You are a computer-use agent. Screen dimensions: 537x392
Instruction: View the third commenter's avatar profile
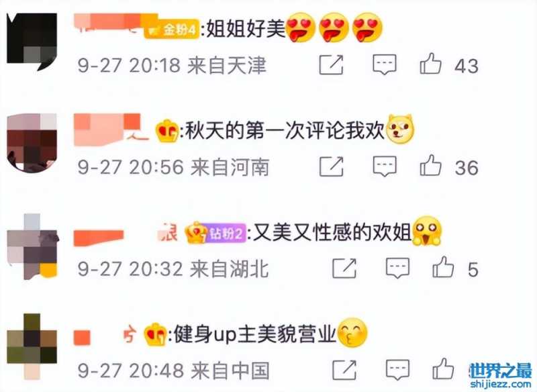point(32,246)
